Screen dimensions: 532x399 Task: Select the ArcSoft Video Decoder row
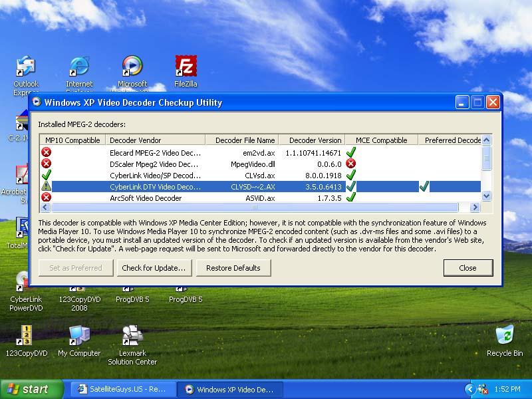(x=260, y=198)
